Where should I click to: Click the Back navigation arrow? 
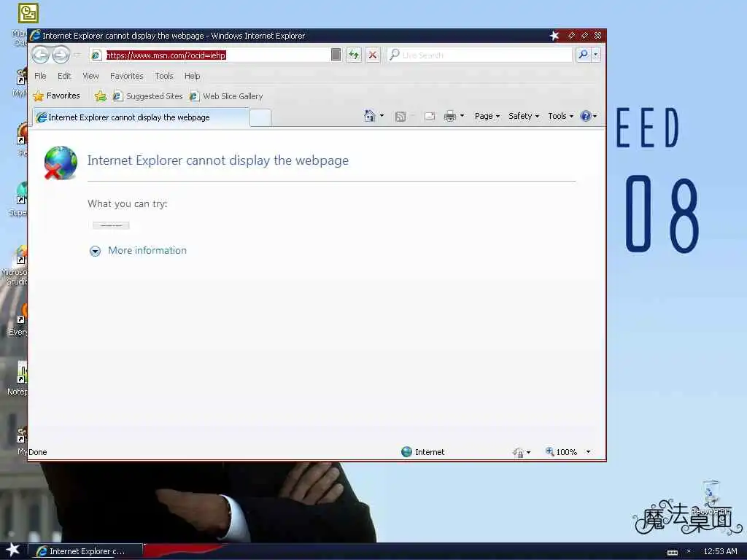point(41,55)
